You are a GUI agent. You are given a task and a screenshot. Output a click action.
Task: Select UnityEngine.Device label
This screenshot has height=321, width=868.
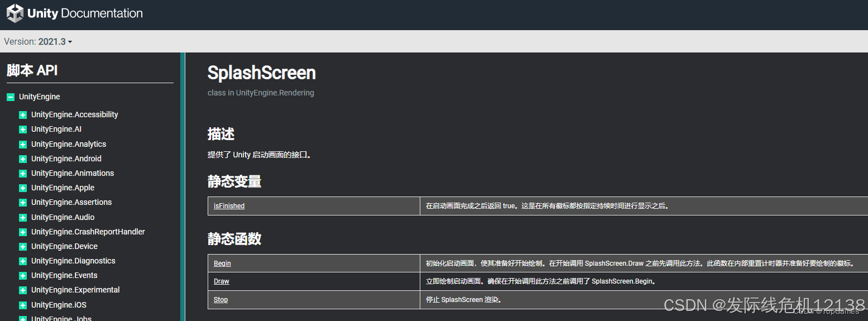[65, 246]
